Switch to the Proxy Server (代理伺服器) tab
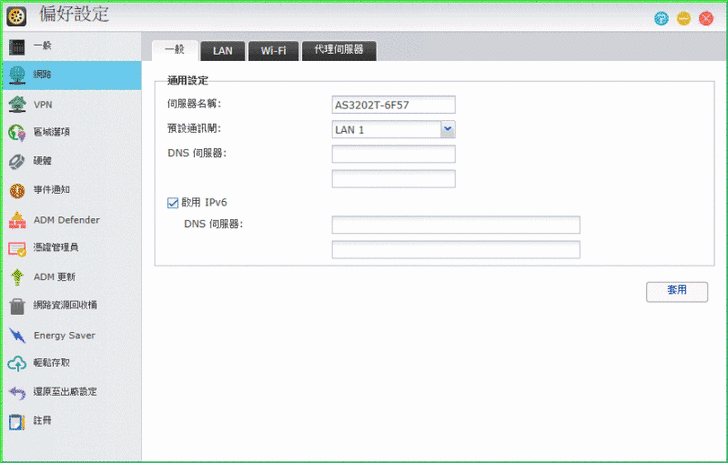The width and height of the screenshot is (728, 463). [x=339, y=51]
